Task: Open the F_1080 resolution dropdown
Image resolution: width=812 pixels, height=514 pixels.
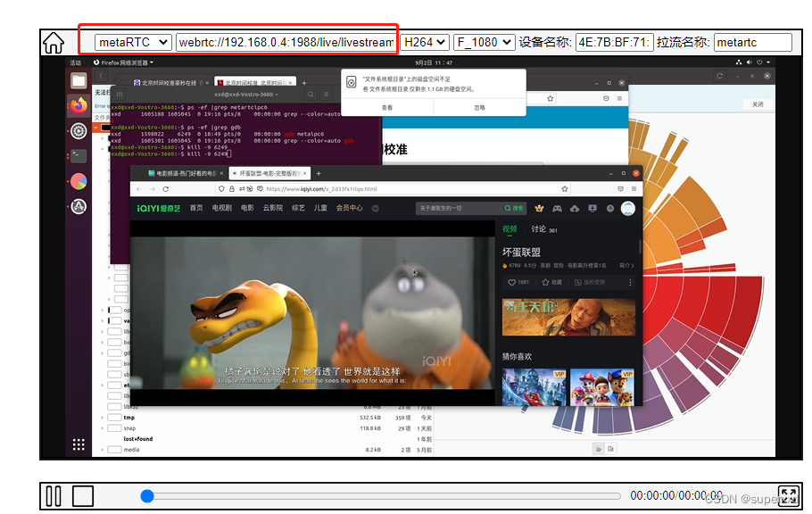Action: (x=484, y=42)
